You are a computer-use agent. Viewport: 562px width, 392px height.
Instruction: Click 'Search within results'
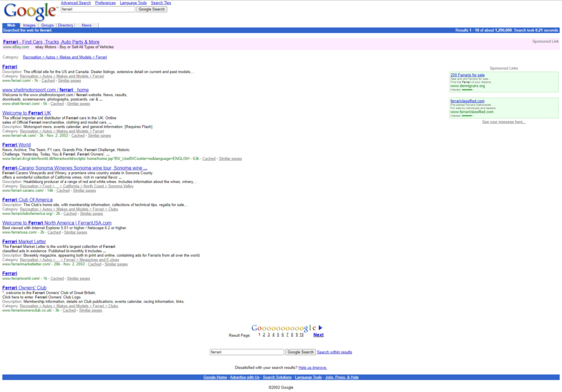pyautogui.click(x=334, y=351)
